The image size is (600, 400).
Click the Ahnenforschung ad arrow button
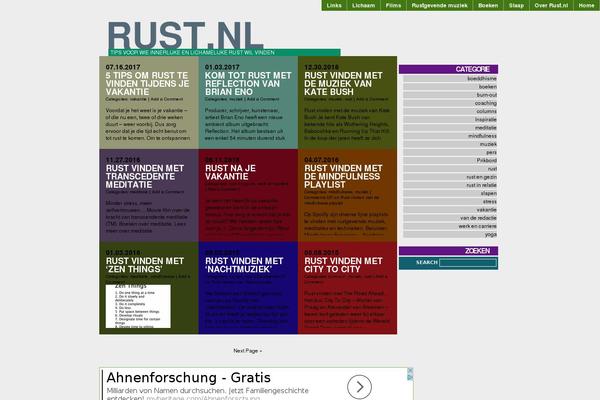point(359,387)
